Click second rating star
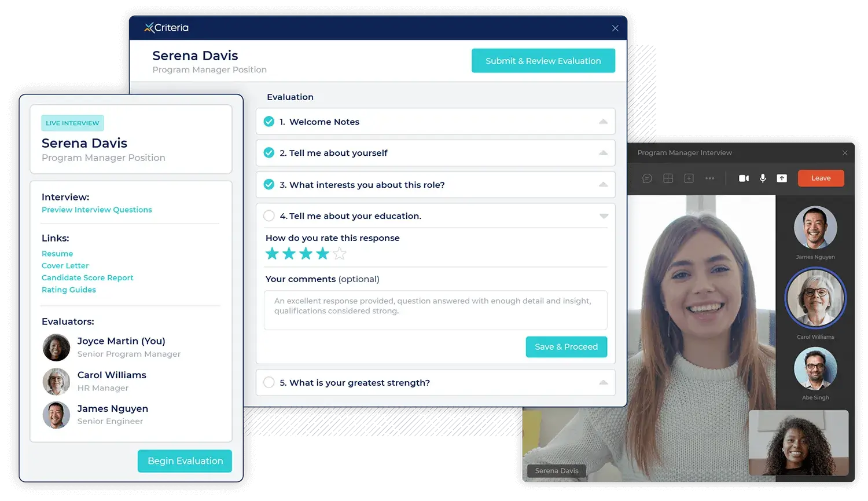This screenshot has width=868, height=501. point(289,253)
